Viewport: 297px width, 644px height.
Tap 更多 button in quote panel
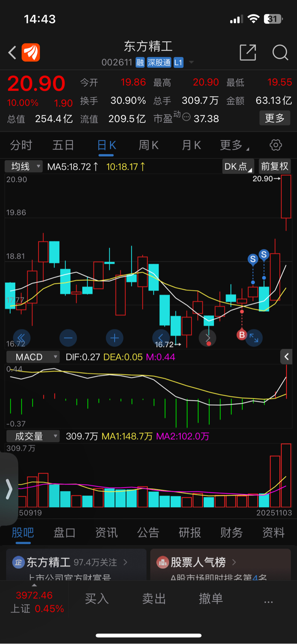[x=275, y=118]
